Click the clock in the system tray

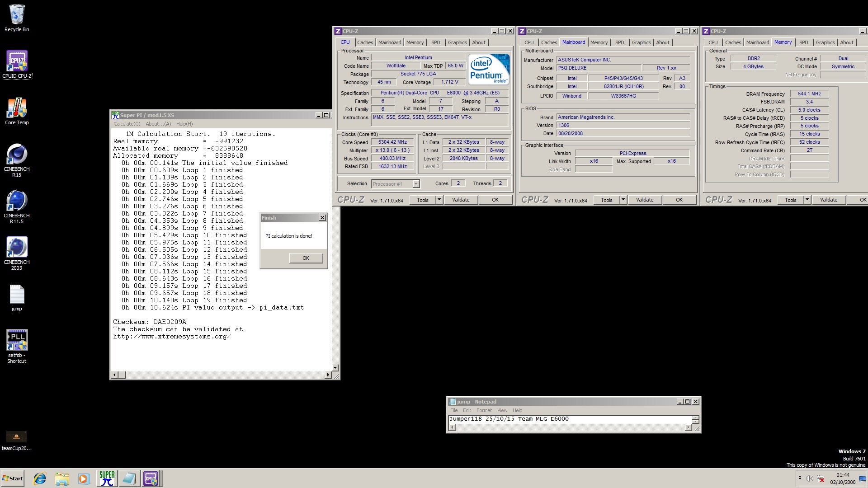tap(843, 479)
